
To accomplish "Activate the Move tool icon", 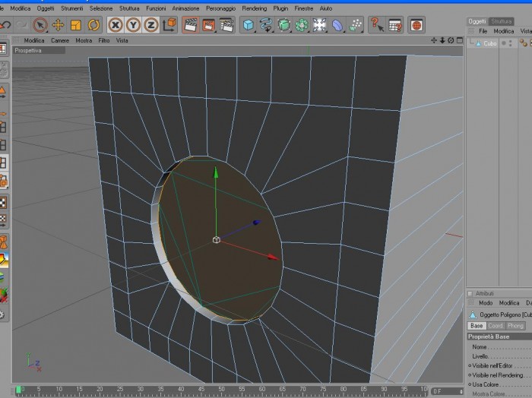I will pyautogui.click(x=58, y=25).
